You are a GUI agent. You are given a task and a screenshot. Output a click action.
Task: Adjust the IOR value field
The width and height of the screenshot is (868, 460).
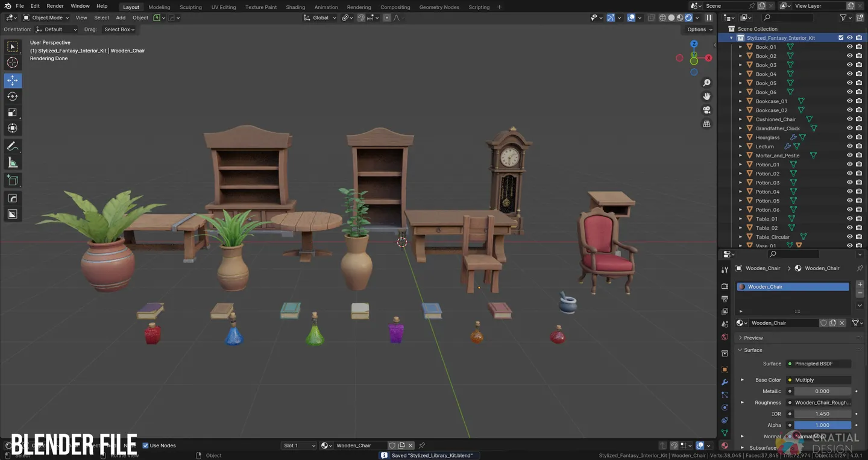[822, 414]
